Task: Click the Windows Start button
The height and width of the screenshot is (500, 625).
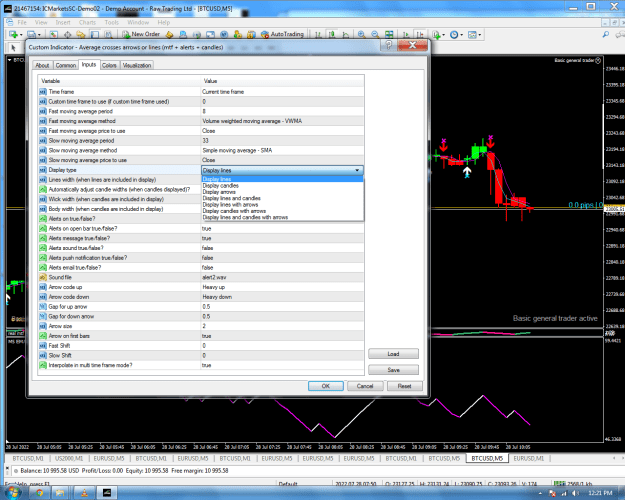Action: (12, 493)
